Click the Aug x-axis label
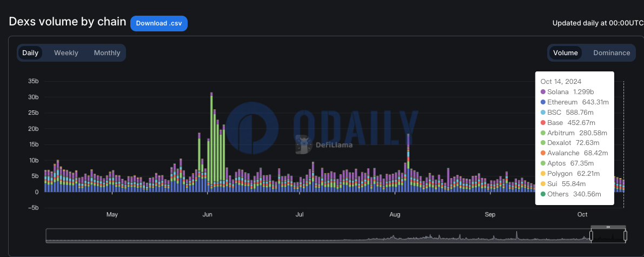 395,215
